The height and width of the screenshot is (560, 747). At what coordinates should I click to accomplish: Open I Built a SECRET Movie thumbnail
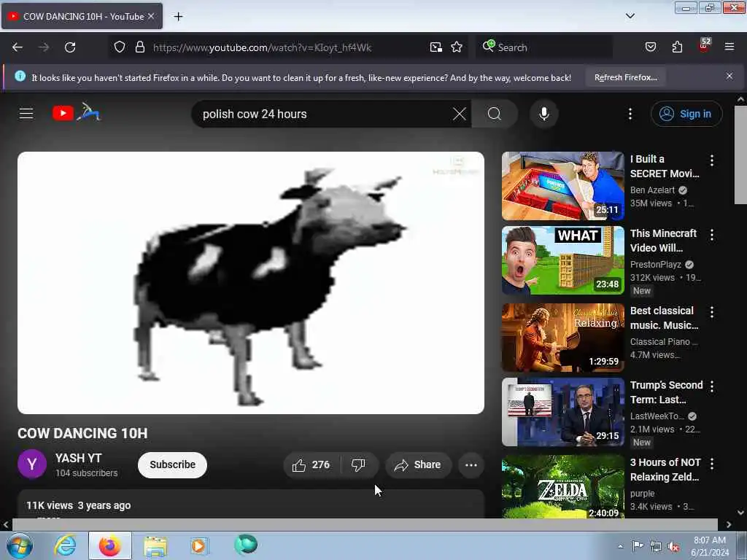tap(562, 186)
